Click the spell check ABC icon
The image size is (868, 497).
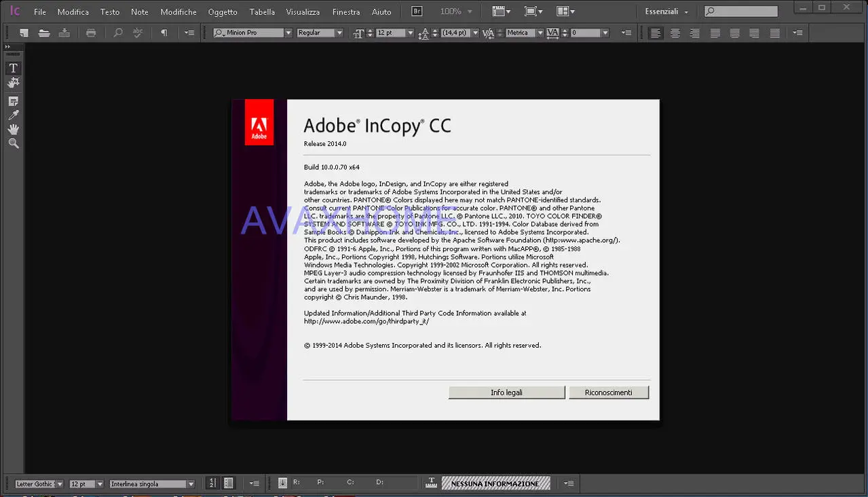click(x=138, y=33)
